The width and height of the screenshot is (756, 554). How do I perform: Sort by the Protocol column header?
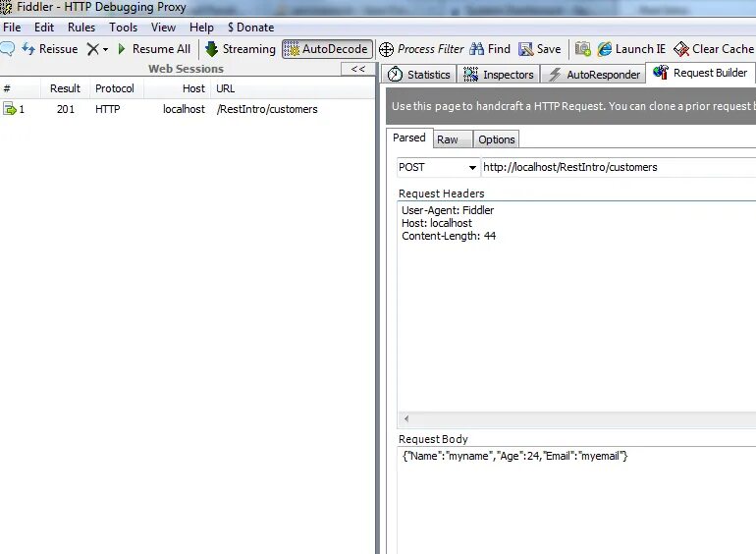(x=115, y=88)
